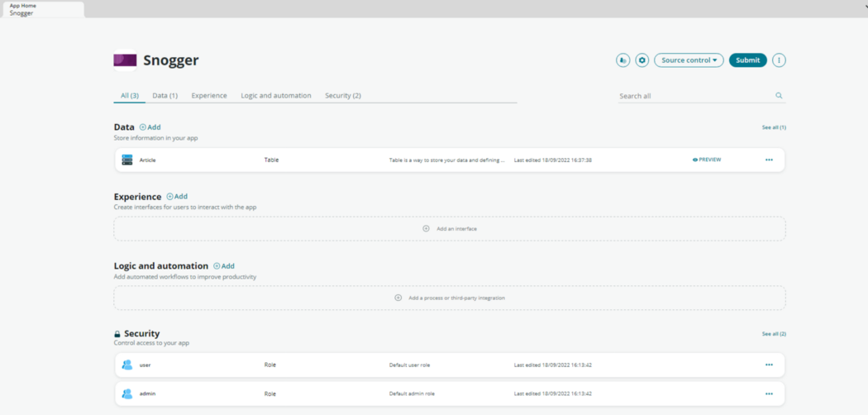This screenshot has width=868, height=415.
Task: Add a new Logic and automation item
Action: 224,266
